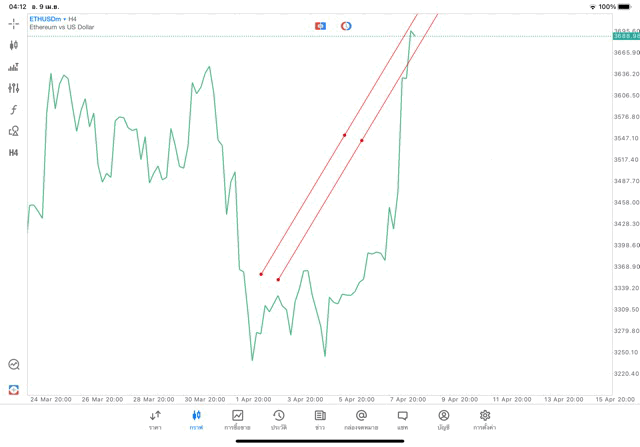Viewport: 640px width, 447px height.
Task: Select the crosshair cursor tool
Action: 14,23
